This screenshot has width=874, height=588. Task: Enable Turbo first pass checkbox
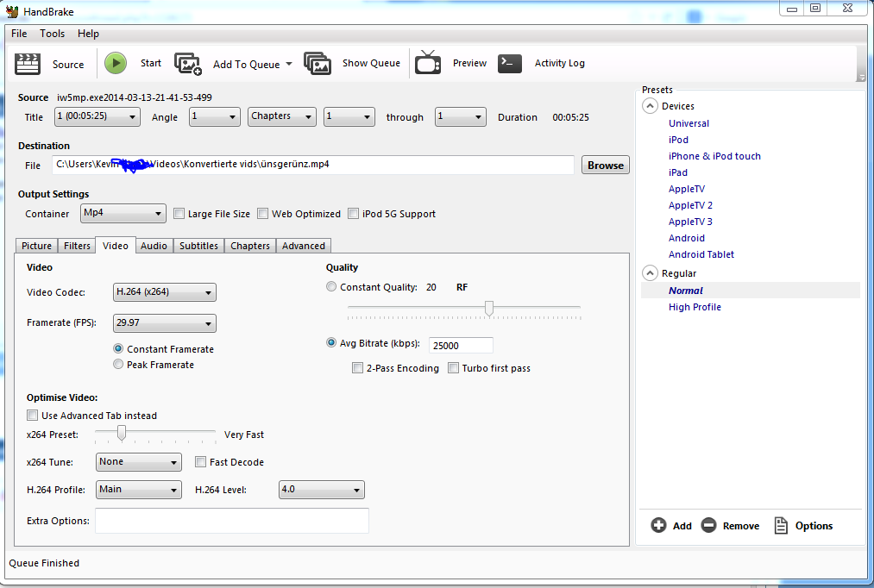pos(453,367)
